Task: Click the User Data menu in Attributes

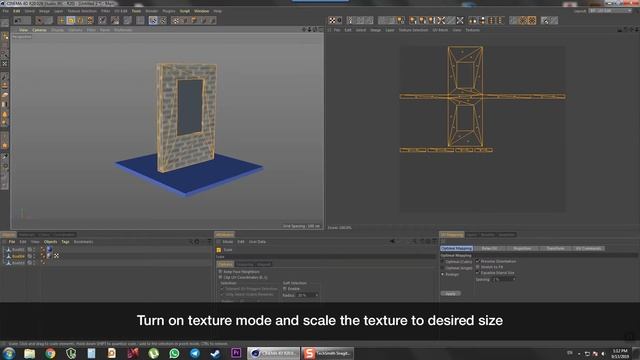Action: 257,242
